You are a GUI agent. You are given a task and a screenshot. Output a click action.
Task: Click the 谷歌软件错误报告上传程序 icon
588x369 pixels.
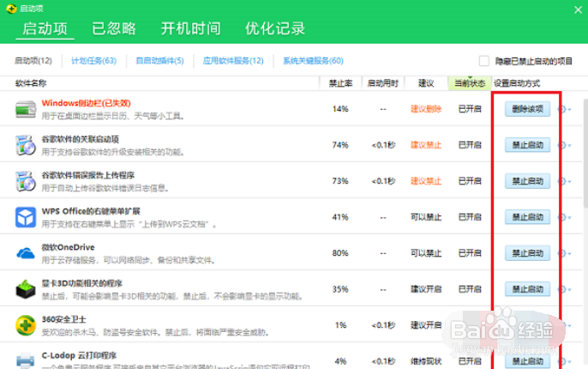point(25,181)
